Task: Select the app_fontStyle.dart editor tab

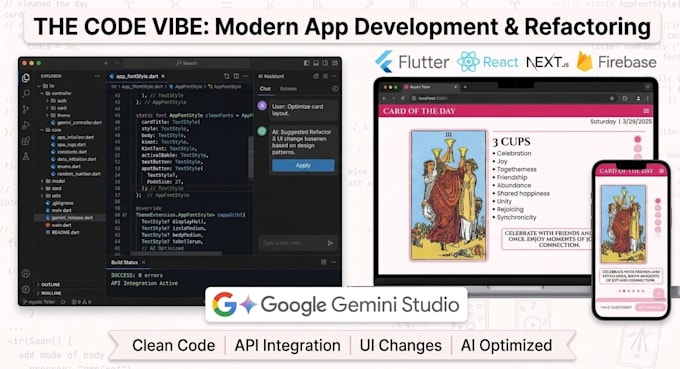Action: coord(137,76)
